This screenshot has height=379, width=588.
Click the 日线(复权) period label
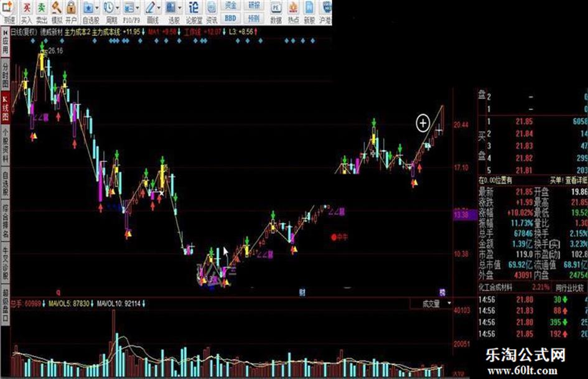pos(24,32)
